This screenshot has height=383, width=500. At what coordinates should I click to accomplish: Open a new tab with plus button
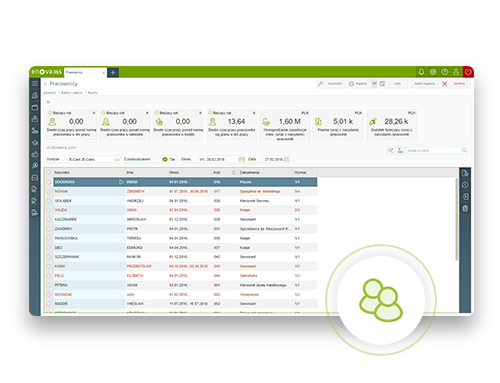click(113, 72)
